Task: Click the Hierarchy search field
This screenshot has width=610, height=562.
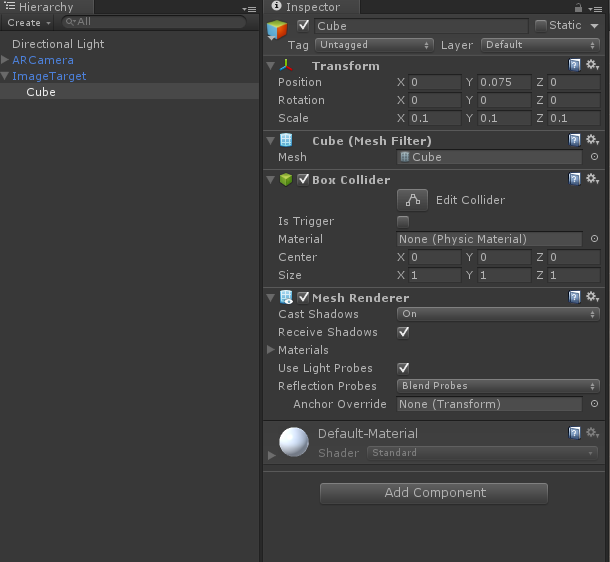Action: [x=154, y=22]
